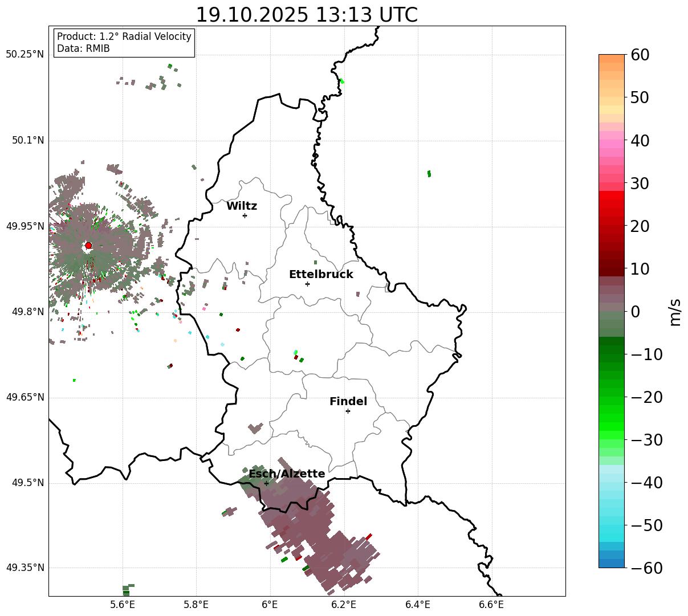Click the 'Wiltz' city label
This screenshot has width=688, height=616.
tap(242, 206)
